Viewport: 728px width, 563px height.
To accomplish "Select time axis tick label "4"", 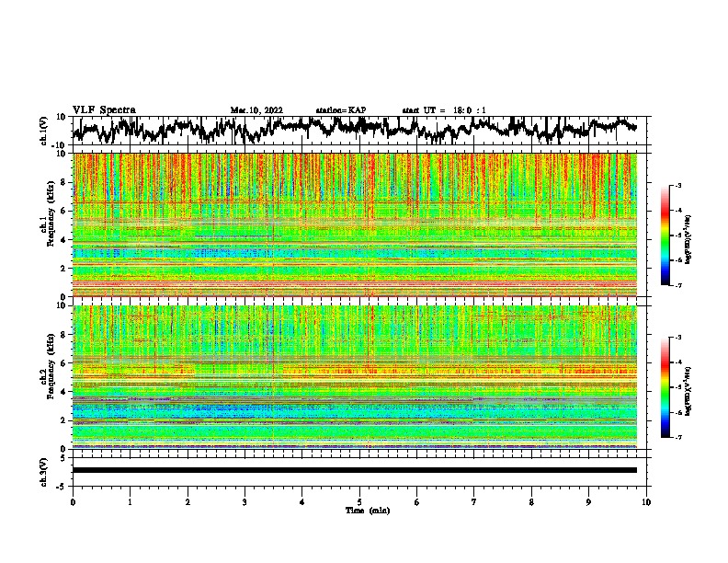I will click(x=302, y=502).
